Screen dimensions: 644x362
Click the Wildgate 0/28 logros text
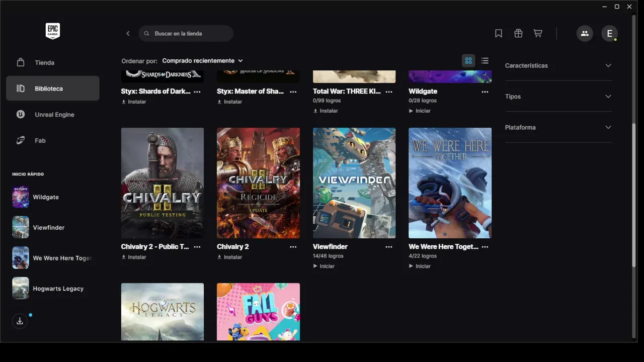point(423,101)
